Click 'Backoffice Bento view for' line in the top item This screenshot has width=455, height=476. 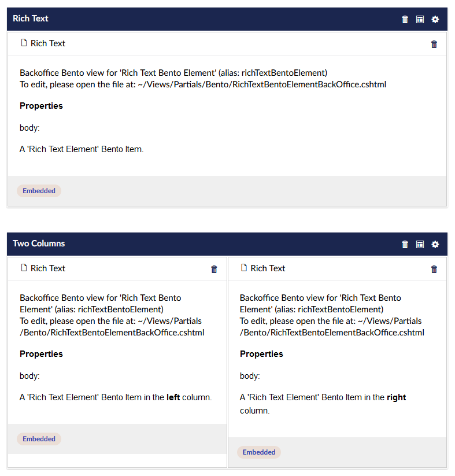pyautogui.click(x=173, y=73)
